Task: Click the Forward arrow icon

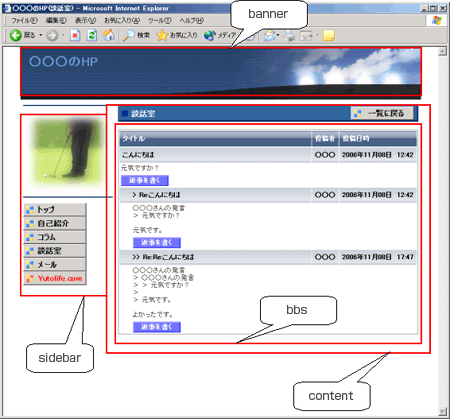Action: click(52, 35)
